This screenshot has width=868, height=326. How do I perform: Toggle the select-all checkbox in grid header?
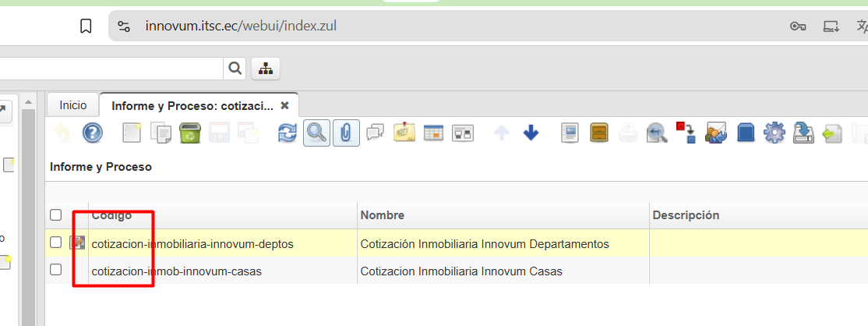coord(56,215)
